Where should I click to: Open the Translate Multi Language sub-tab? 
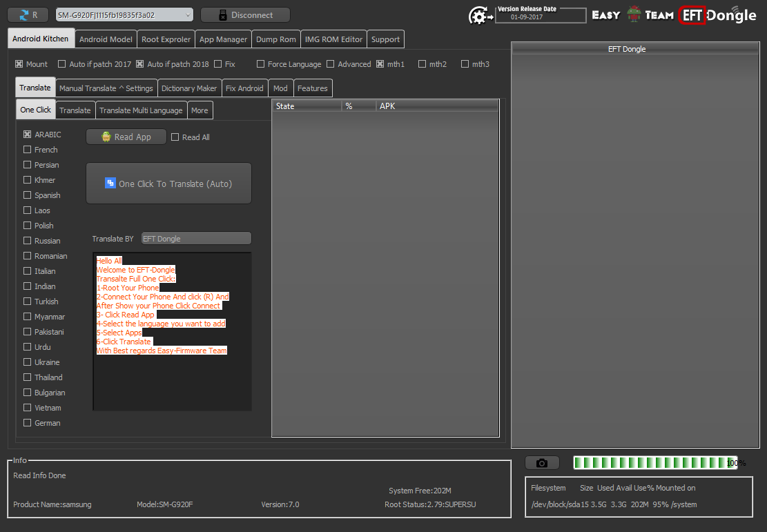point(141,110)
